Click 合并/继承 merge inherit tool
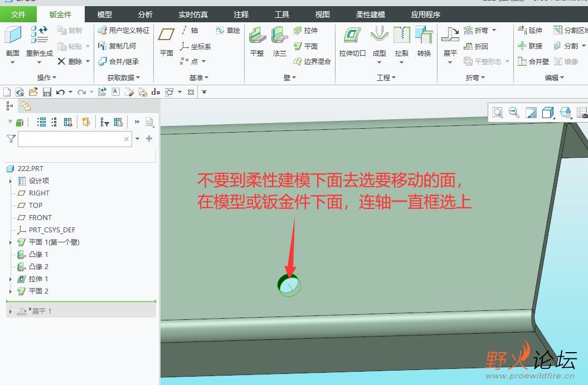588x385 pixels. [119, 61]
